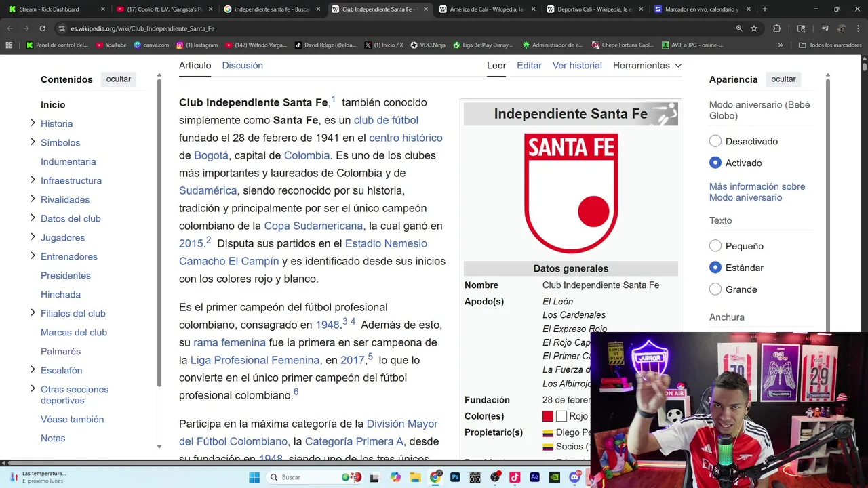Open the Ver historial tab
This screenshot has height=488, width=868.
(577, 66)
